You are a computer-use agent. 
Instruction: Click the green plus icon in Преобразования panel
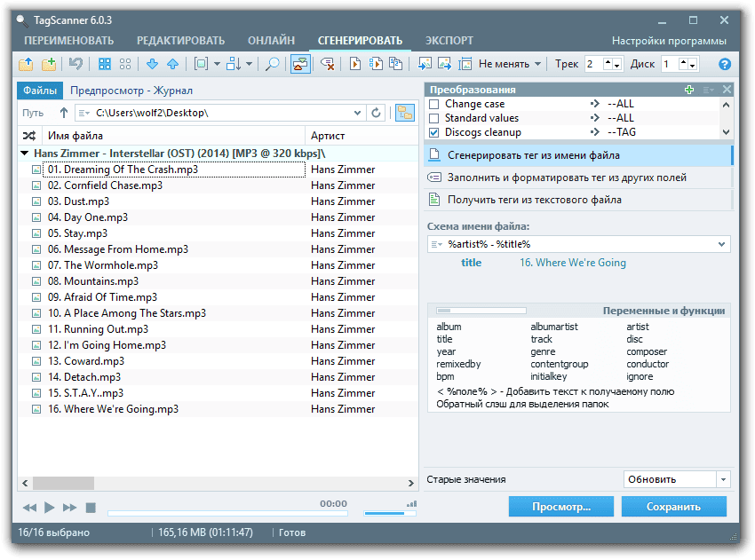tap(689, 90)
